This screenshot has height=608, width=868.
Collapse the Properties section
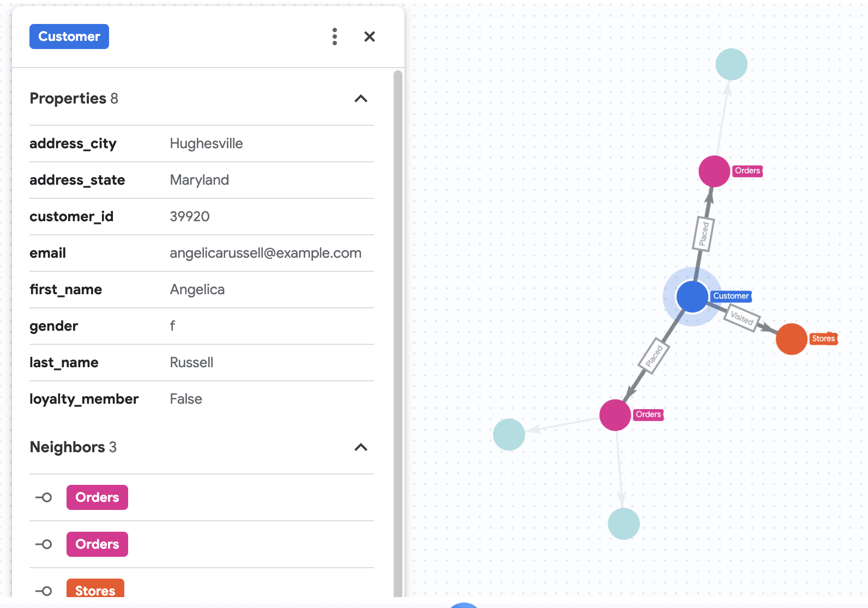pos(361,99)
